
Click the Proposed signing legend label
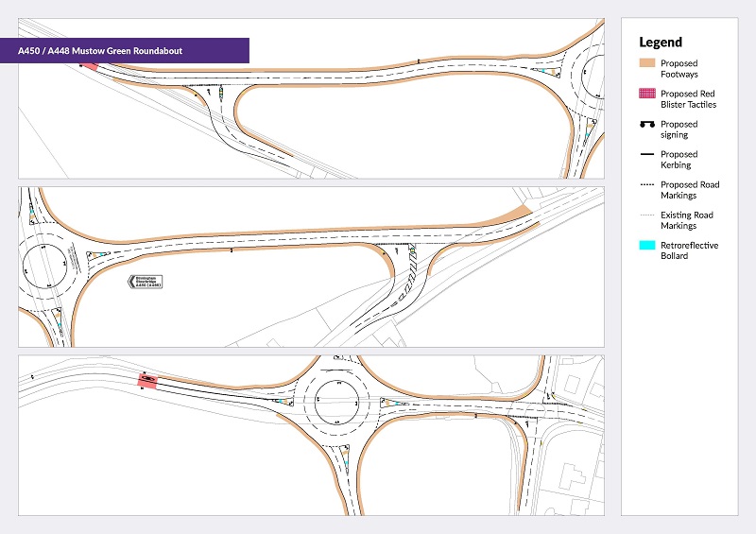tap(679, 129)
